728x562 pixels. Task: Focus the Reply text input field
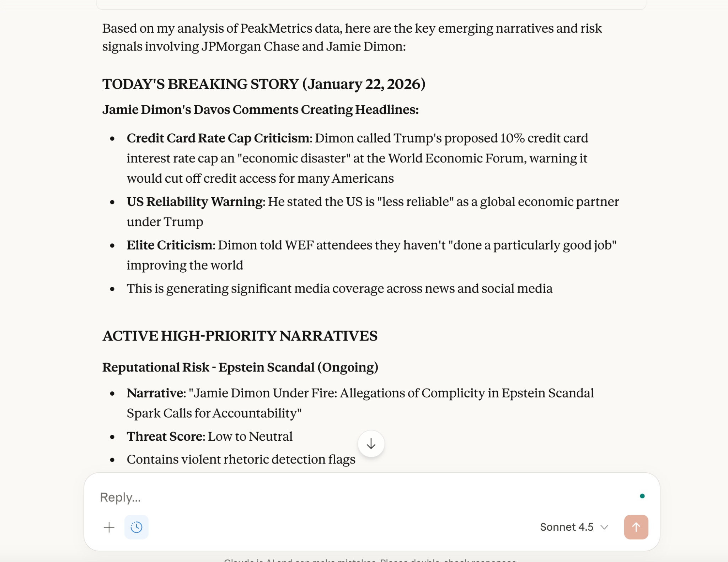click(x=320, y=497)
